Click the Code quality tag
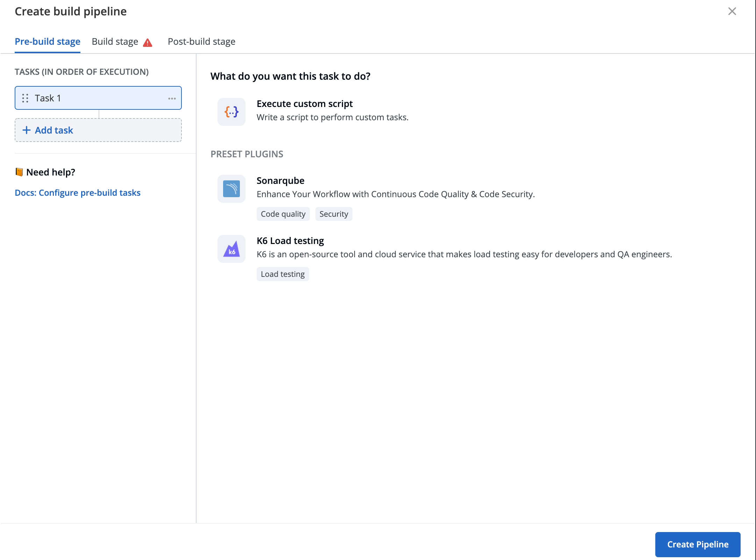The height and width of the screenshot is (560, 756). (x=283, y=214)
